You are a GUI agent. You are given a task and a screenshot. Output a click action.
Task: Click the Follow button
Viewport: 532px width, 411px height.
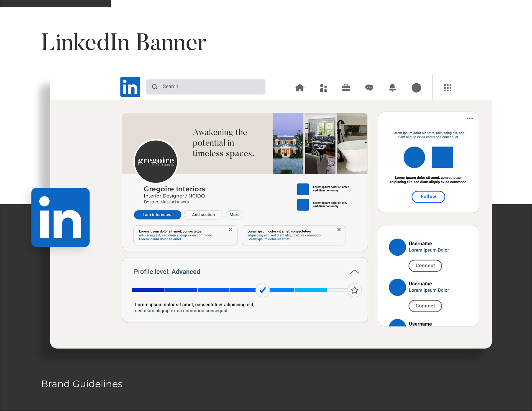click(x=428, y=197)
